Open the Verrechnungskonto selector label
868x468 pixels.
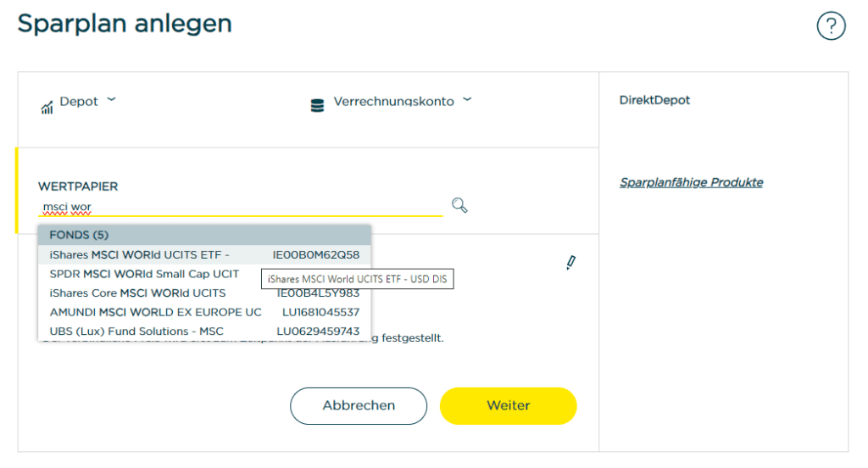point(393,102)
